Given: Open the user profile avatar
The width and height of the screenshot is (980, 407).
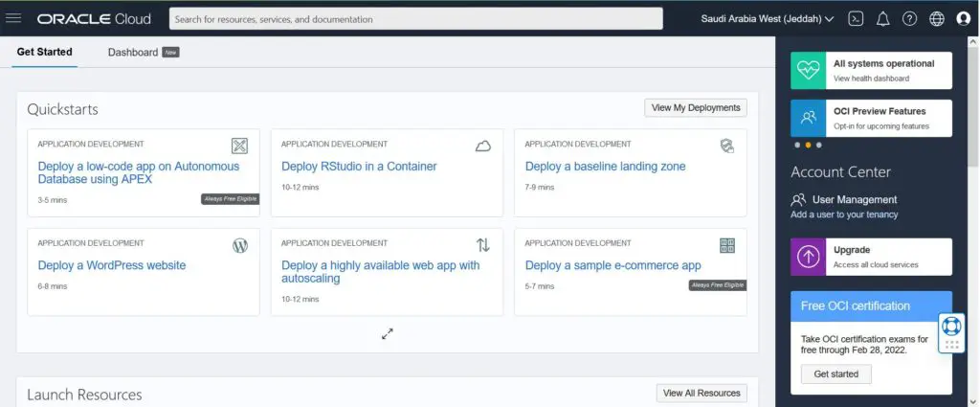Looking at the screenshot, I should (x=963, y=19).
